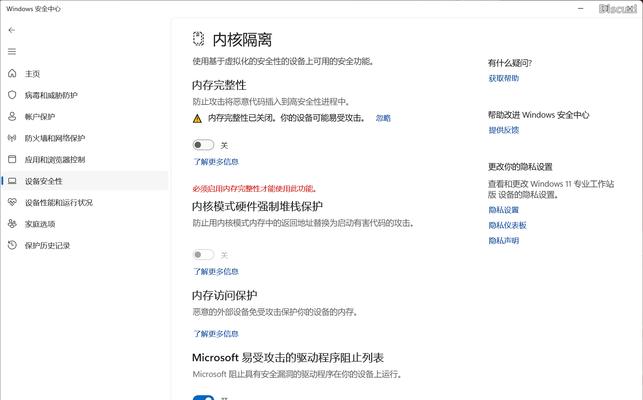Click the shield icon for 病毒和威胁防护
643x400 pixels.
coord(12,95)
